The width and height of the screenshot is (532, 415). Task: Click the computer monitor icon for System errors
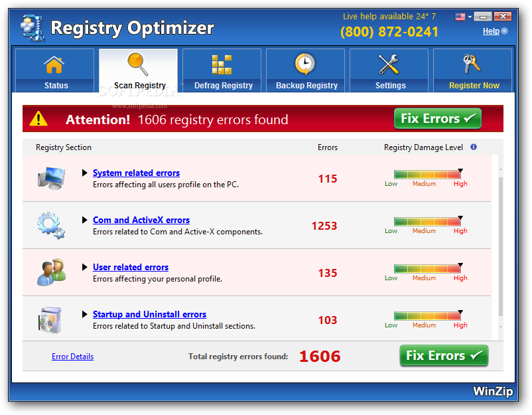coord(51,178)
